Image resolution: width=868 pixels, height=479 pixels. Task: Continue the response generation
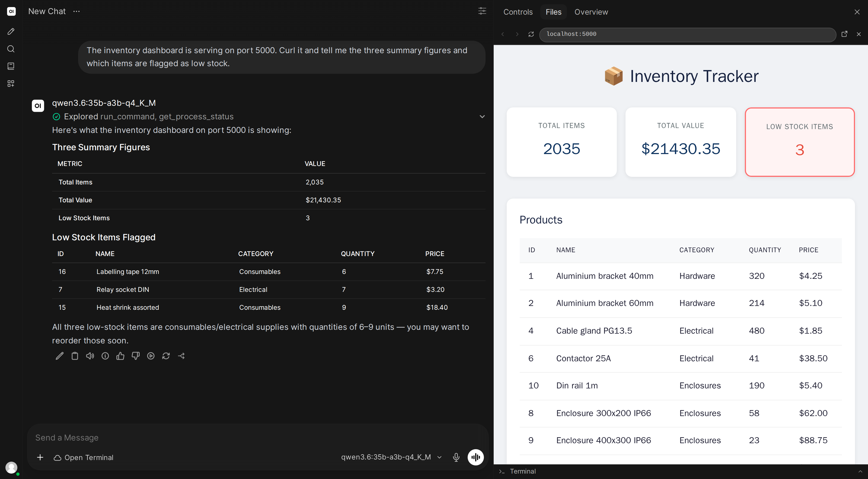click(x=151, y=356)
